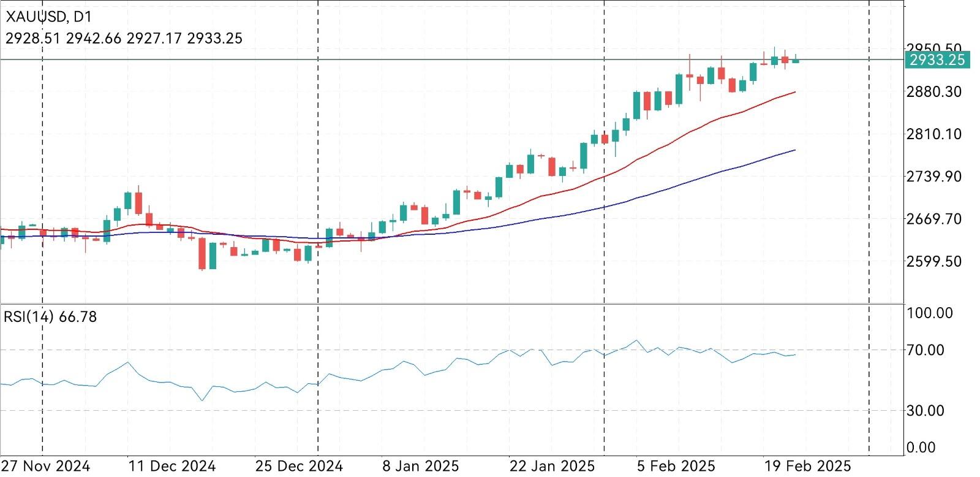Click the 2880.30 price axis label
Screen dimensions: 980x477
point(934,91)
